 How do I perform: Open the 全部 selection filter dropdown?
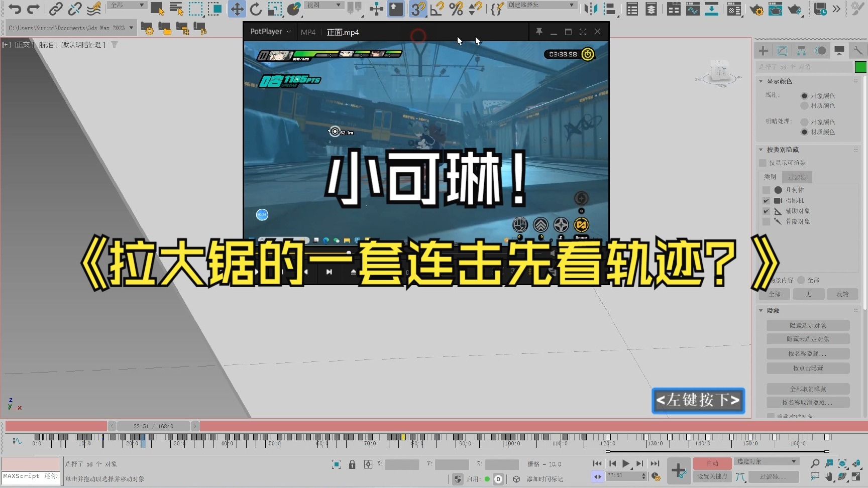click(127, 5)
